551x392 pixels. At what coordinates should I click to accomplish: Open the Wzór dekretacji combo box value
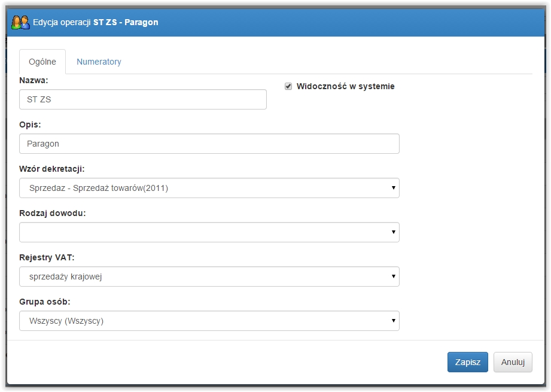click(x=209, y=188)
